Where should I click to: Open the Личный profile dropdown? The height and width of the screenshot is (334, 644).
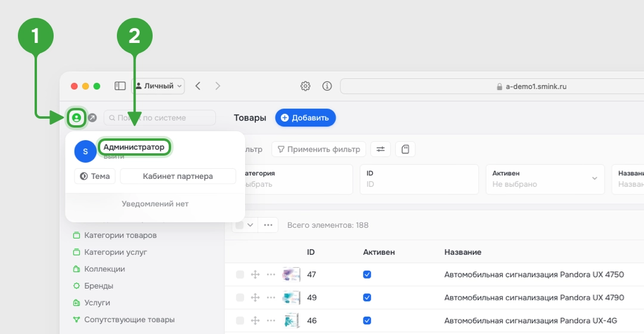click(x=158, y=86)
